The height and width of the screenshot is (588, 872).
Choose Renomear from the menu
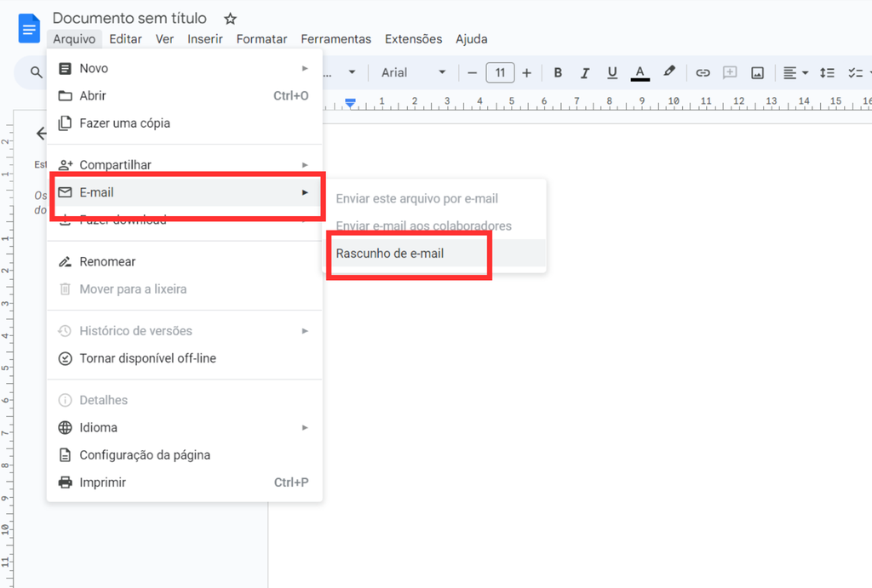tap(185, 261)
